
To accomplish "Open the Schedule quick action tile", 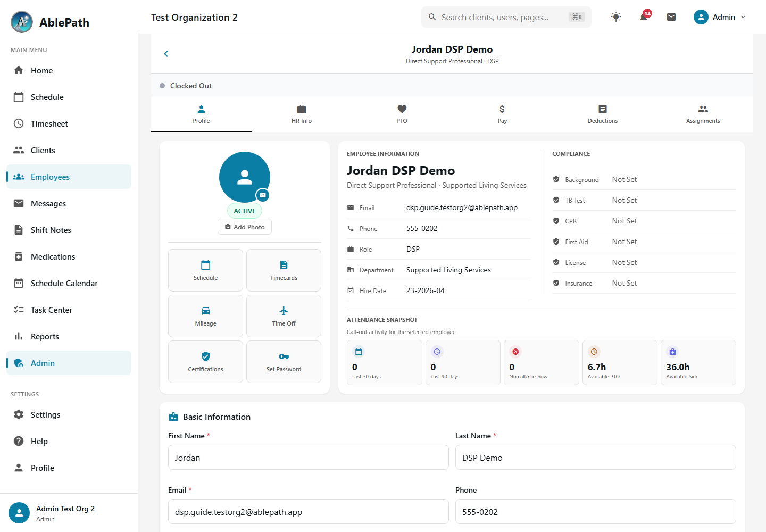I will pos(205,270).
